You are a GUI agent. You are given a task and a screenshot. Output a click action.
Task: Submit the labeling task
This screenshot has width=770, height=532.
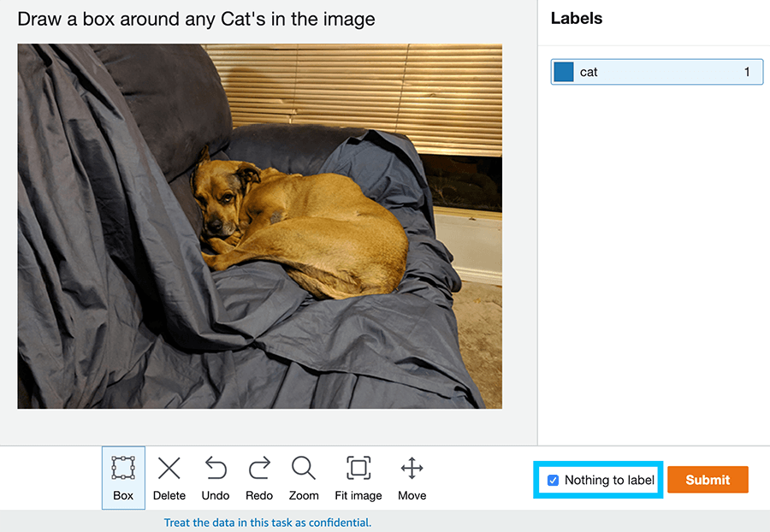pyautogui.click(x=708, y=480)
